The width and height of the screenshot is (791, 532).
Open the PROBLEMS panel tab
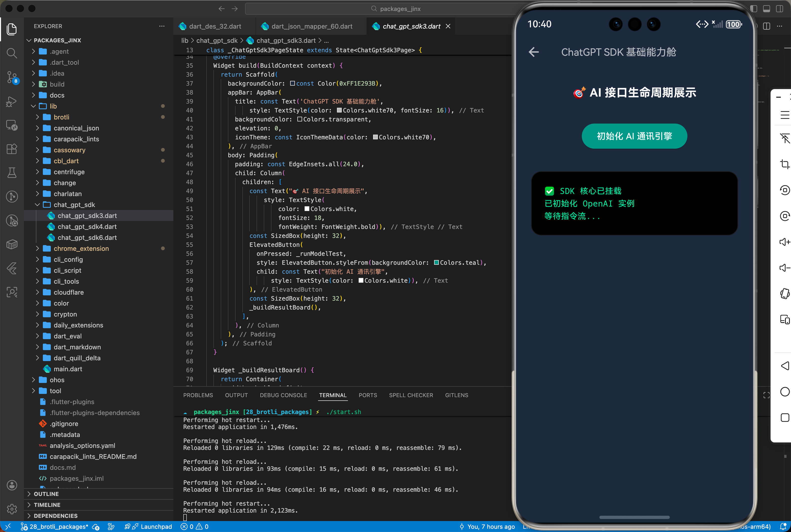pyautogui.click(x=198, y=395)
